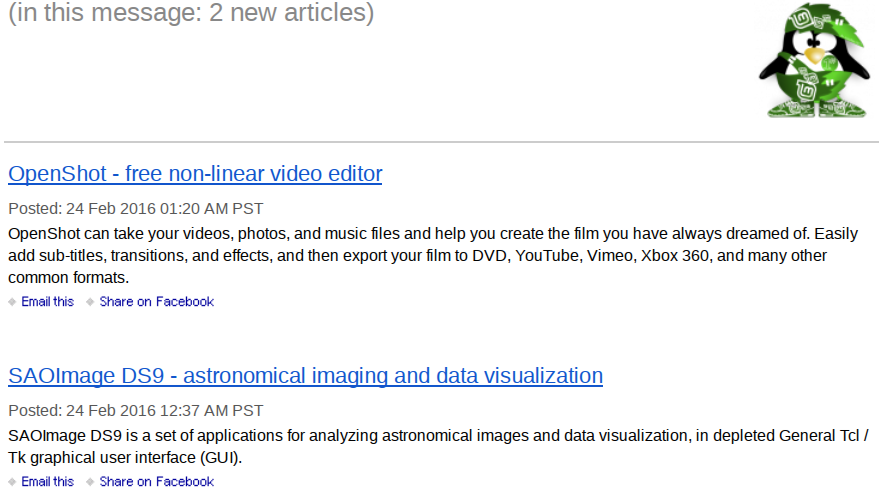This screenshot has height=495, width=884.
Task: Click the SAOImage DS9 description paragraph
Action: pyautogui.click(x=439, y=447)
